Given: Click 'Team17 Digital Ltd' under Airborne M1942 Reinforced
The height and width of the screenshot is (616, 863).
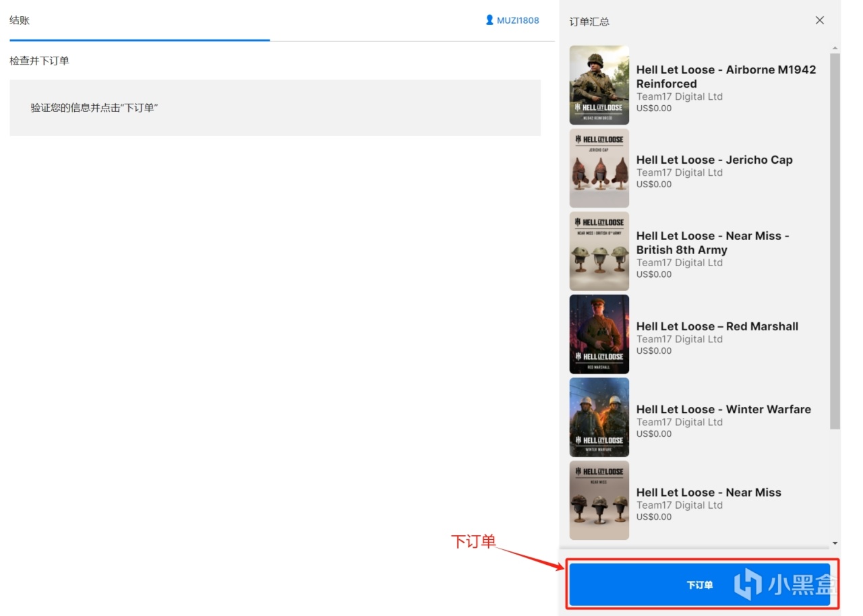Looking at the screenshot, I should [x=680, y=96].
